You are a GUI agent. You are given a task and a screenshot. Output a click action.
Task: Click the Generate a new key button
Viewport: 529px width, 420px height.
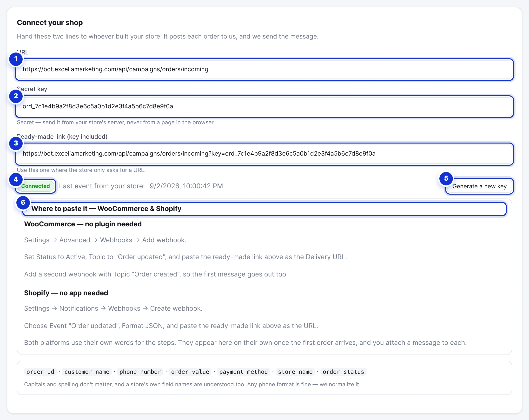coord(479,186)
